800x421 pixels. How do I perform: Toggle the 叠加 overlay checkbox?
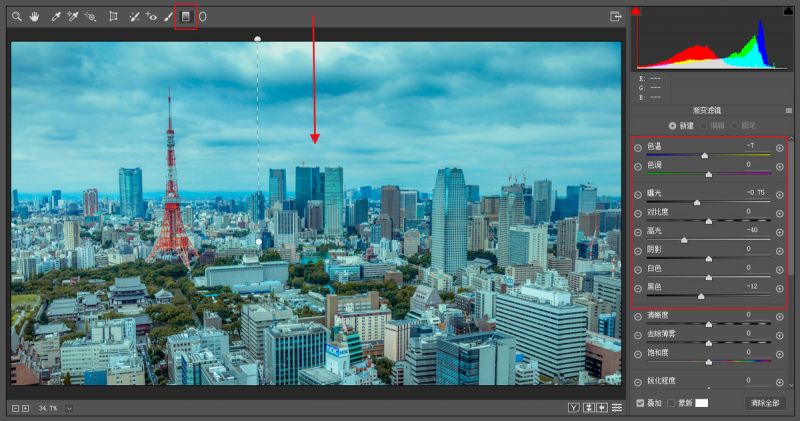click(x=640, y=402)
